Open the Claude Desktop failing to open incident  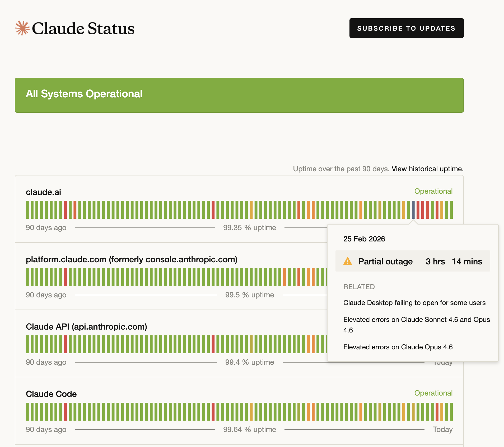(414, 303)
